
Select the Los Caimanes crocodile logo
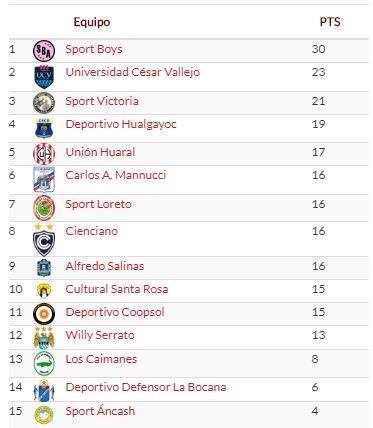[x=44, y=363]
